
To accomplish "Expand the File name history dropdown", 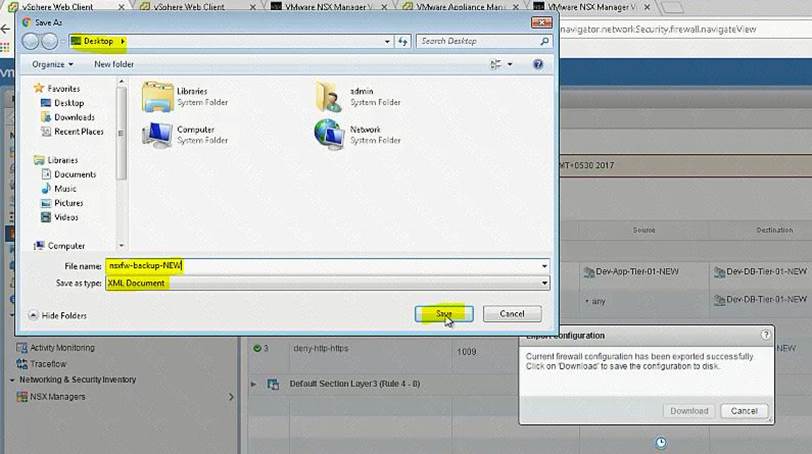I will click(x=544, y=266).
